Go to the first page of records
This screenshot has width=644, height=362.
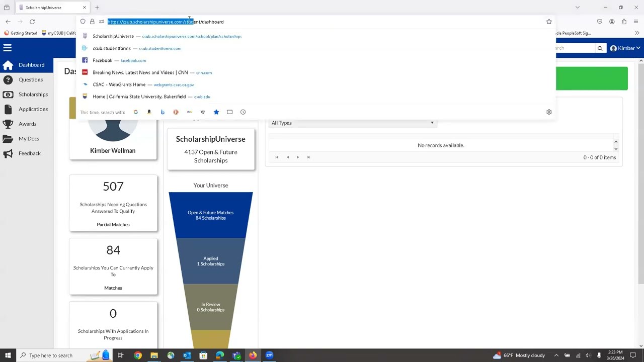(x=277, y=157)
